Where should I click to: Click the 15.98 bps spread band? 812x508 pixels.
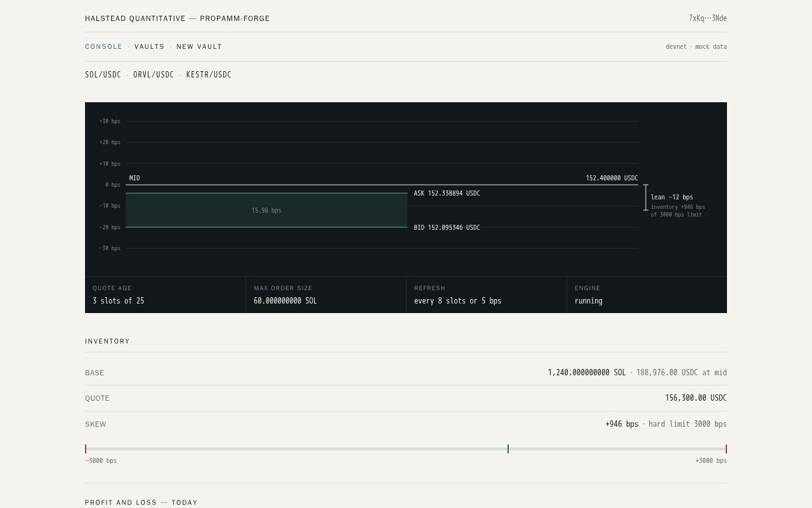click(266, 210)
